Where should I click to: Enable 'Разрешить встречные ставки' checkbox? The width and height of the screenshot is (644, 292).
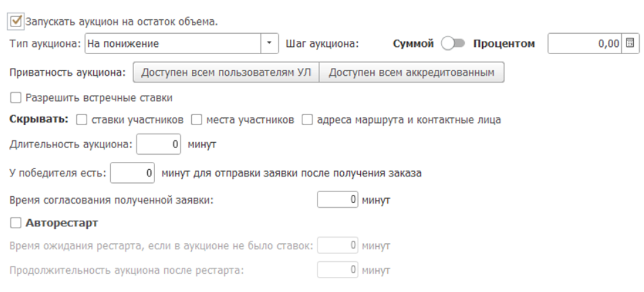point(16,98)
